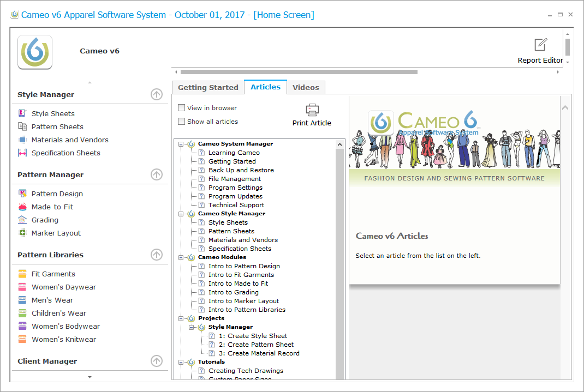Launch Made to Fit pincushion icon
This screenshot has height=392, width=584.
(x=22, y=207)
